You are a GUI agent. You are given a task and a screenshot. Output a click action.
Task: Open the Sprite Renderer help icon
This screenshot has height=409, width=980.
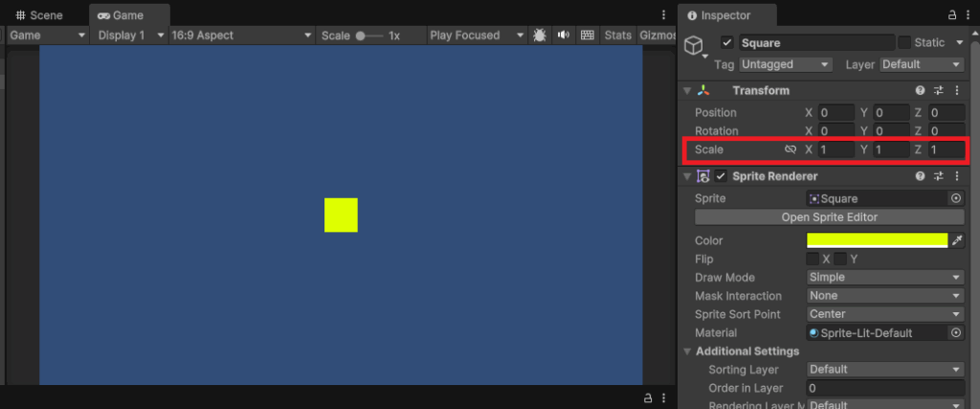pos(920,177)
